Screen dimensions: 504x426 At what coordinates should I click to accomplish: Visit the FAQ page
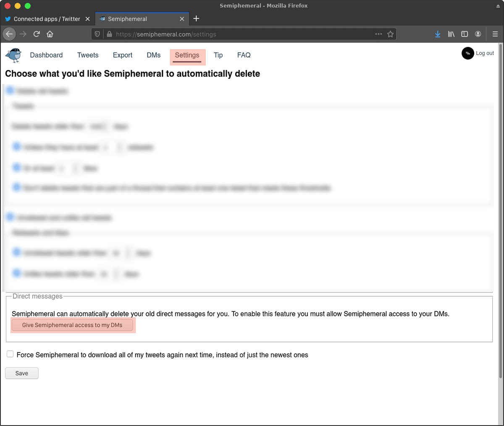[x=244, y=55]
